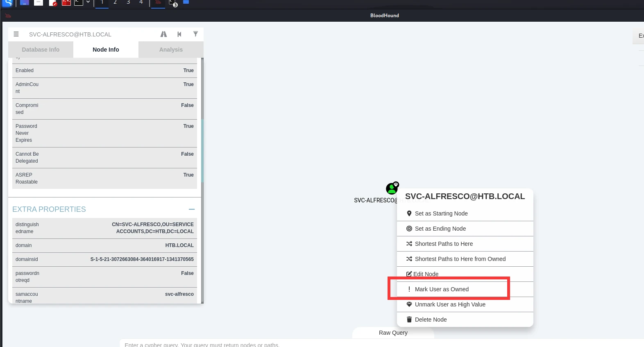Click the svc-alfresco samaccountname value
644x347 pixels.
point(179,294)
